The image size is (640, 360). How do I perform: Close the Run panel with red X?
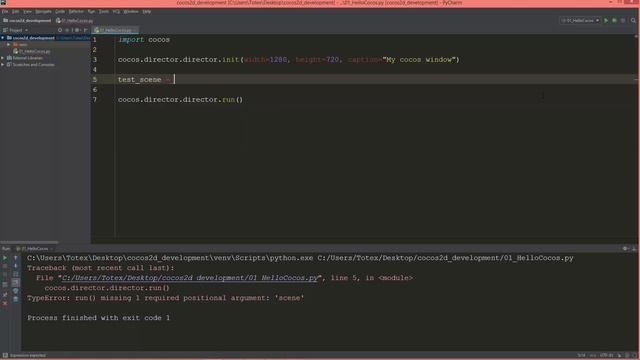point(5,303)
